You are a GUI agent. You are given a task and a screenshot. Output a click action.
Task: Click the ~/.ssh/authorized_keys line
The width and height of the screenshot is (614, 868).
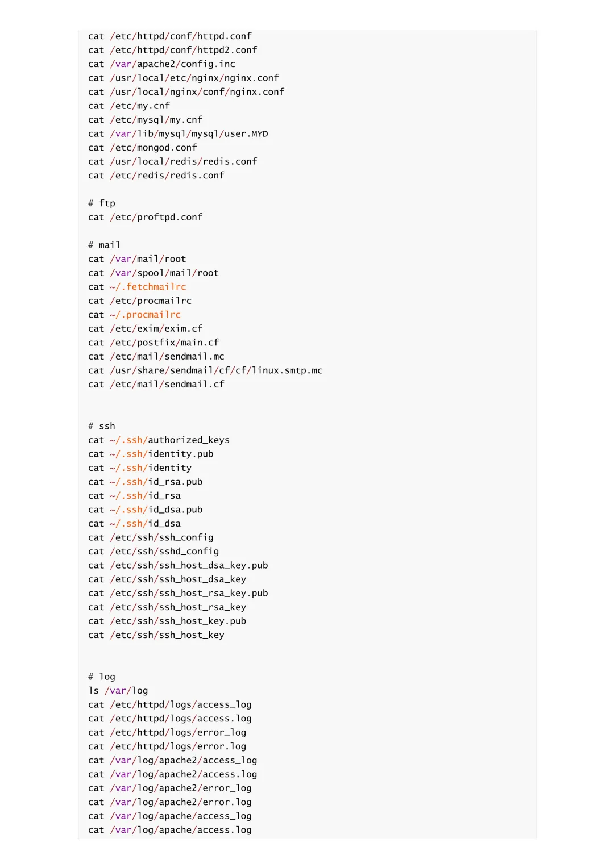point(159,440)
